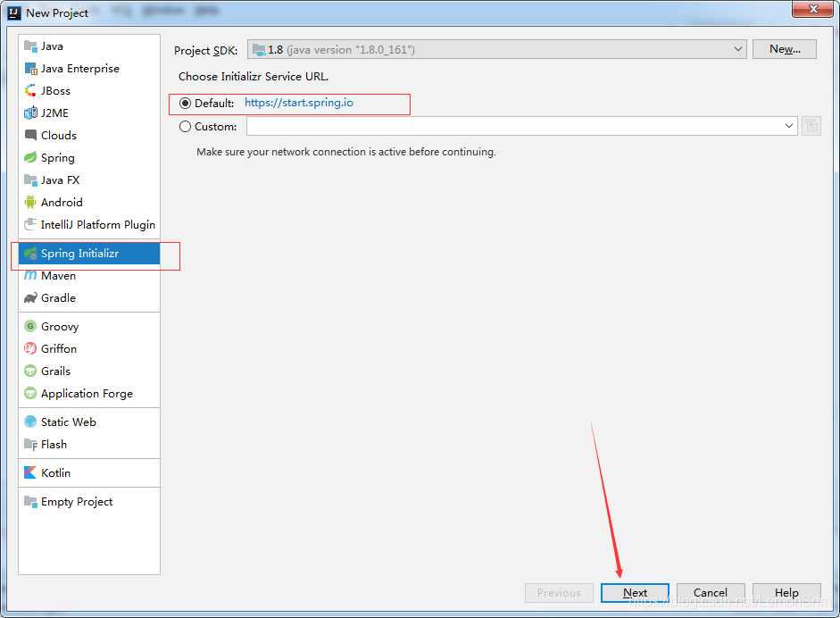Open the https://start.spring.io link
This screenshot has width=840, height=618.
point(299,103)
